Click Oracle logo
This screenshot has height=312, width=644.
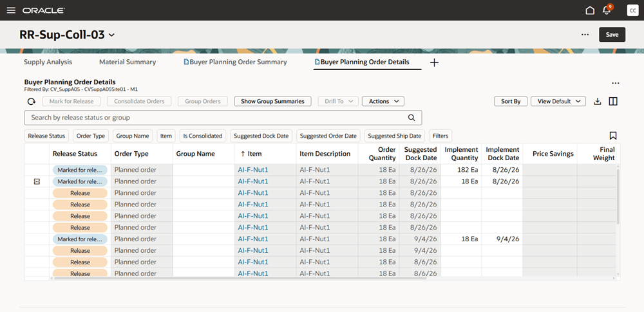point(44,11)
